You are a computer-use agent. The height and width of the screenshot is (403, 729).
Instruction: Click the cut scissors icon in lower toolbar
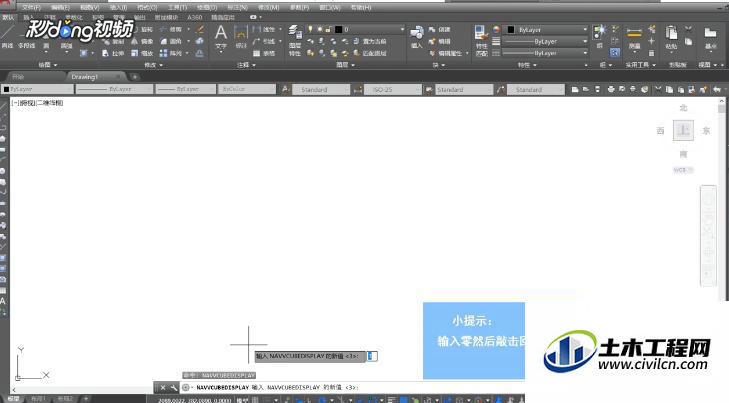(x=657, y=89)
